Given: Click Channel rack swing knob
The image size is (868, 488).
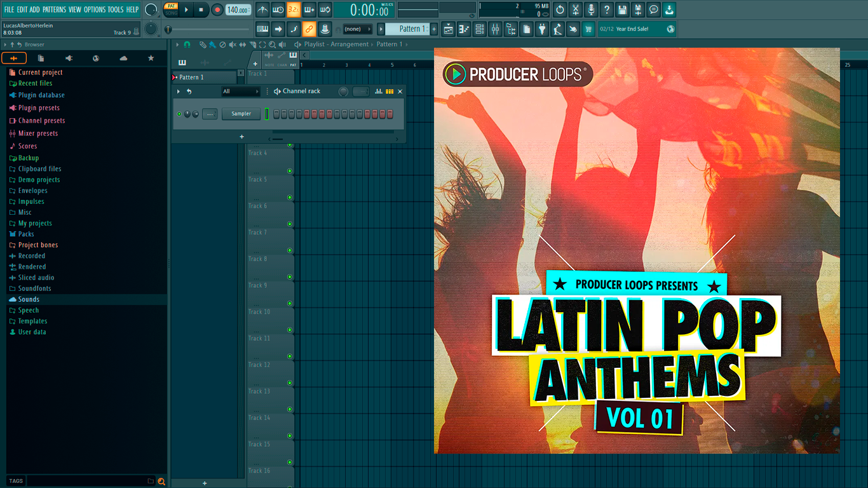Looking at the screenshot, I should click(343, 91).
